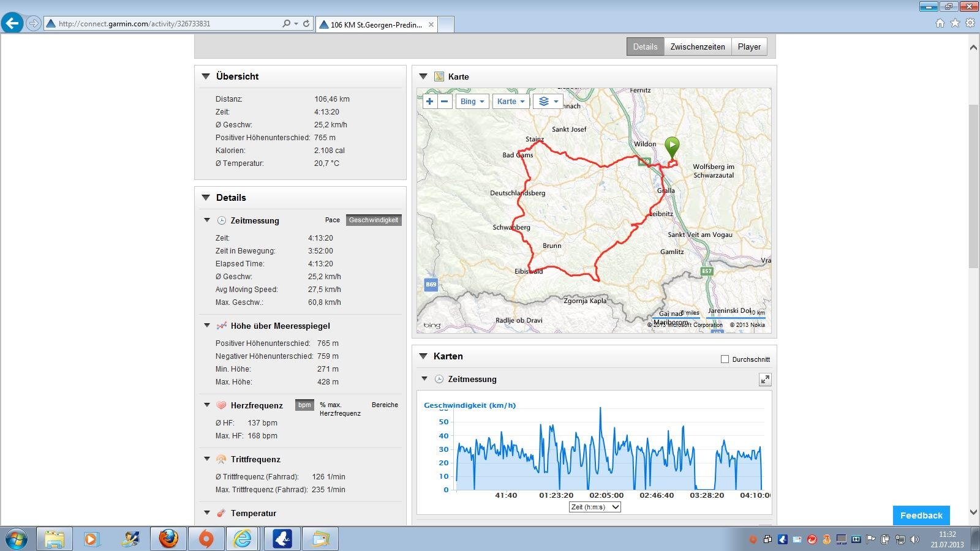
Task: Switch time measurement to Pace
Action: click(x=332, y=220)
